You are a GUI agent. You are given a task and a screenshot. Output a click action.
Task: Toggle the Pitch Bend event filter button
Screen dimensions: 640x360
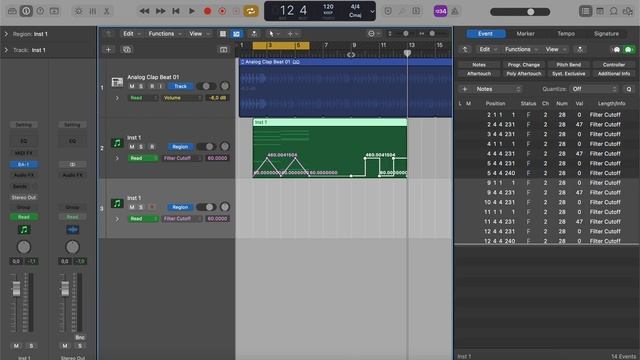click(x=569, y=64)
